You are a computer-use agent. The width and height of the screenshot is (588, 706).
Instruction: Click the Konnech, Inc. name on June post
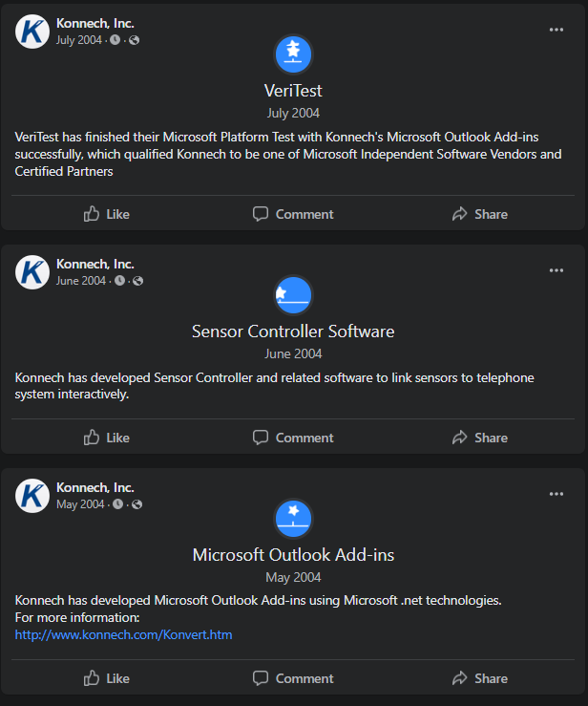click(94, 264)
